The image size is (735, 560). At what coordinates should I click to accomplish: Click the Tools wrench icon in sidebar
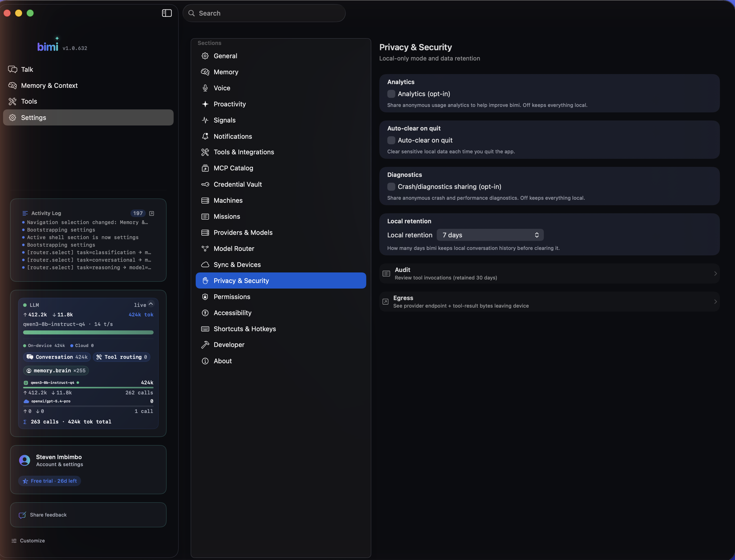point(13,102)
